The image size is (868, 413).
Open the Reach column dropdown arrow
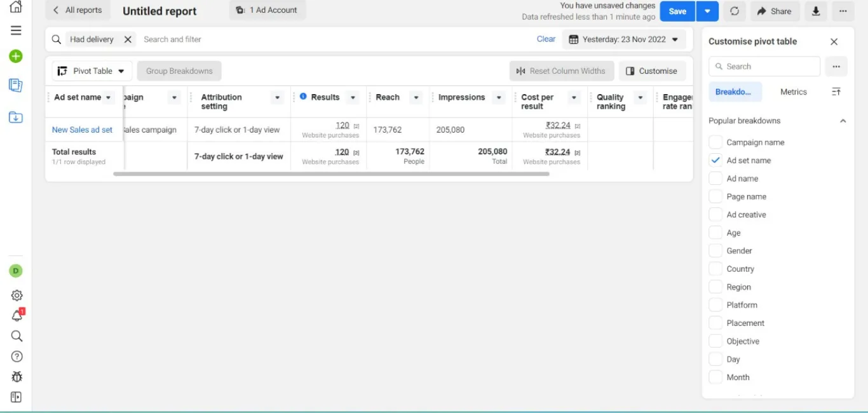416,97
